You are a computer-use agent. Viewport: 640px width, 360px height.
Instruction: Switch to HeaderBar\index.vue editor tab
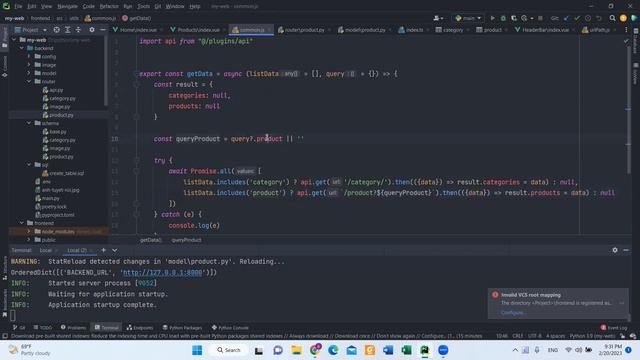(545, 30)
